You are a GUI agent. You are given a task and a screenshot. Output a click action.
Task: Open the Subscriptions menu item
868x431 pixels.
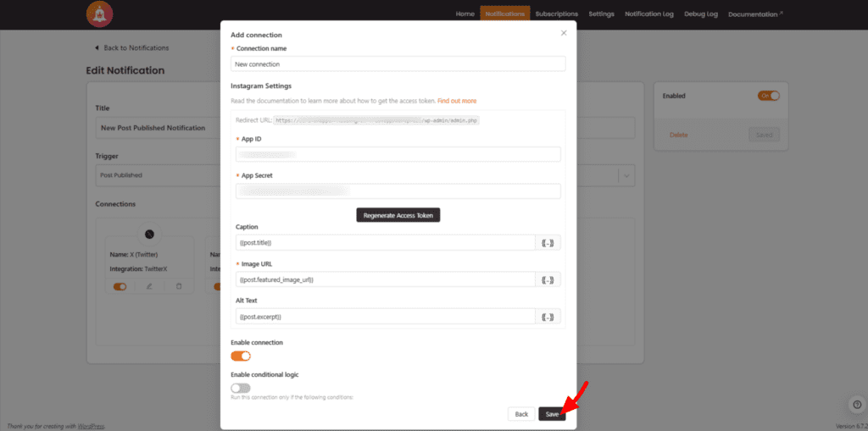tap(556, 14)
